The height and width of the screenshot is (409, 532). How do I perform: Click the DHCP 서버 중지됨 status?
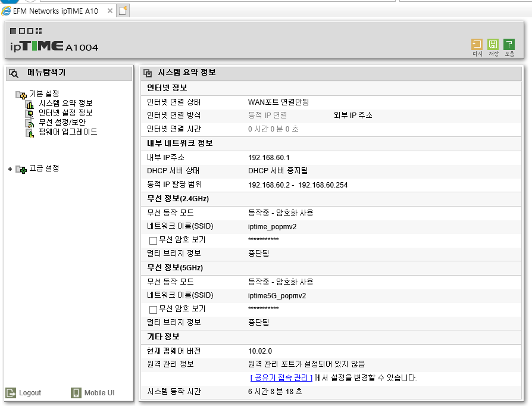(278, 171)
